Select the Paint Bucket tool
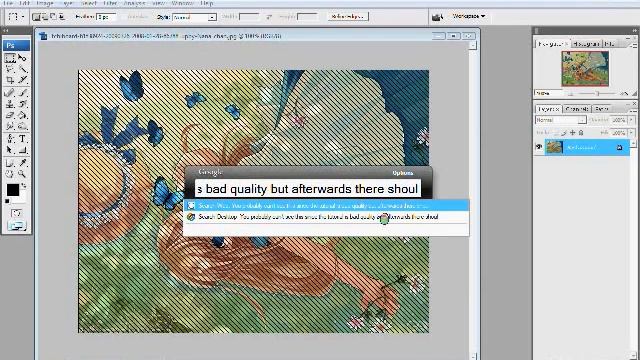640x360 pixels. click(x=22, y=116)
